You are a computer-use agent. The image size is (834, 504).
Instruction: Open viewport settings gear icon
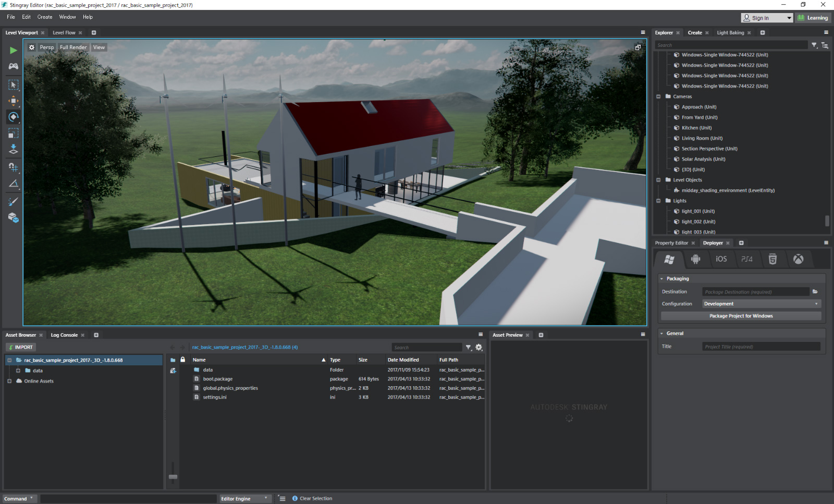[x=32, y=47]
